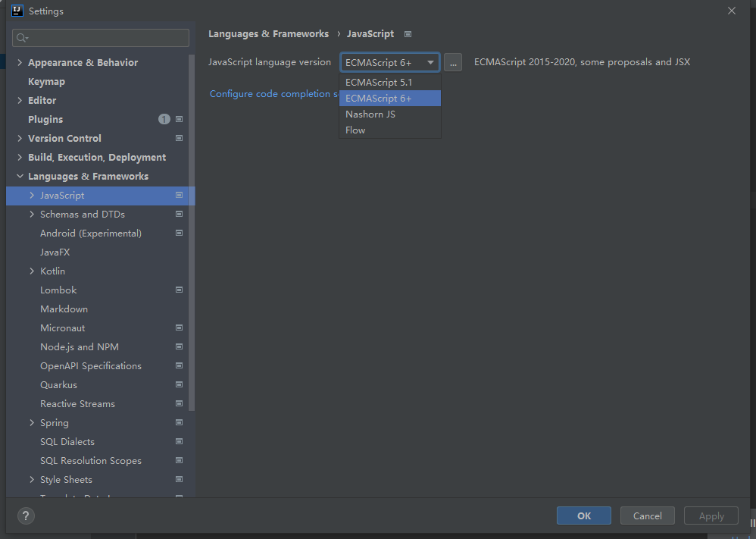
Task: Expand Appearance & Behavior section
Action: point(20,62)
